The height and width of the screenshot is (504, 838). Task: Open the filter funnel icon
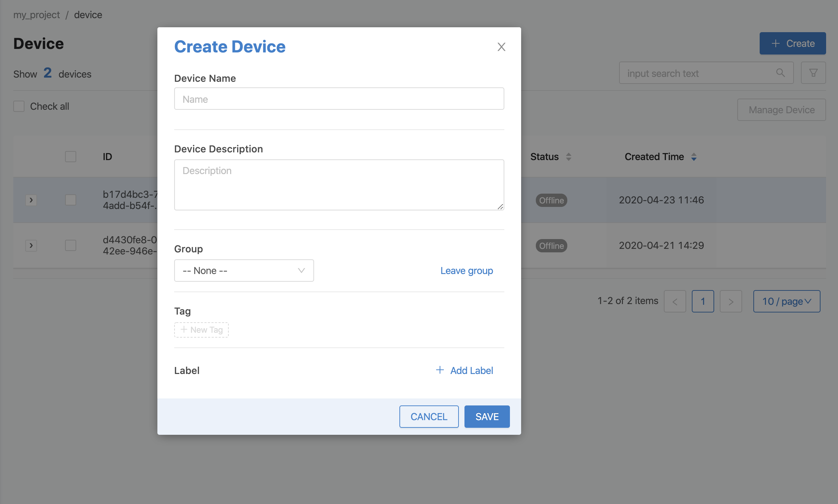coord(813,73)
